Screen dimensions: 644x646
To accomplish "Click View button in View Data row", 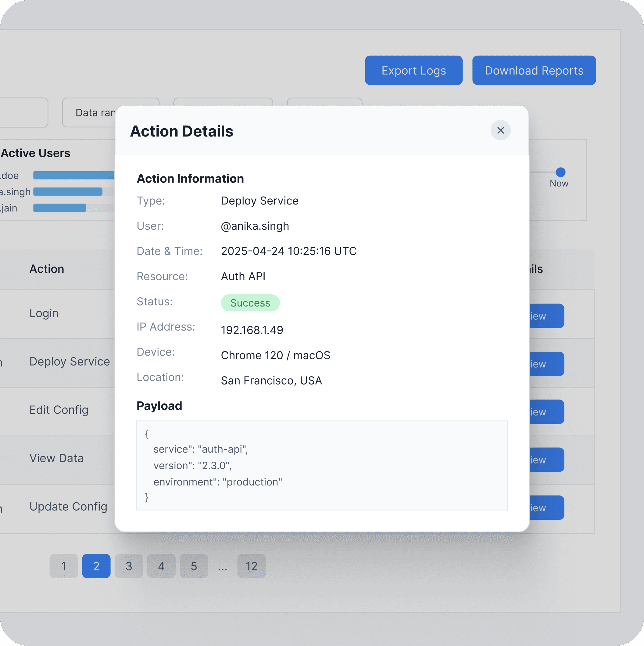I will point(546,460).
